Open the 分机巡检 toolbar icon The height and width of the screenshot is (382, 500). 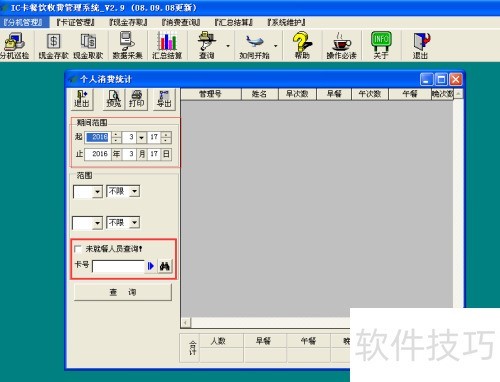pos(14,46)
